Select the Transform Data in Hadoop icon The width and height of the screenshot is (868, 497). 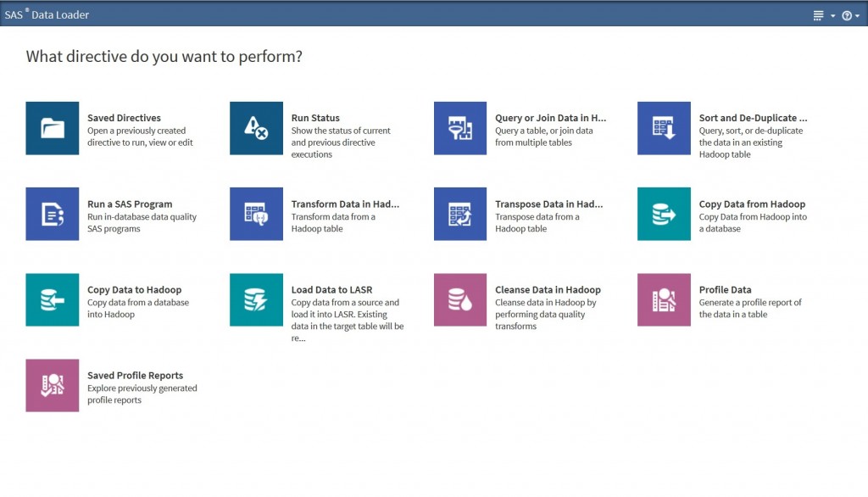pos(256,214)
